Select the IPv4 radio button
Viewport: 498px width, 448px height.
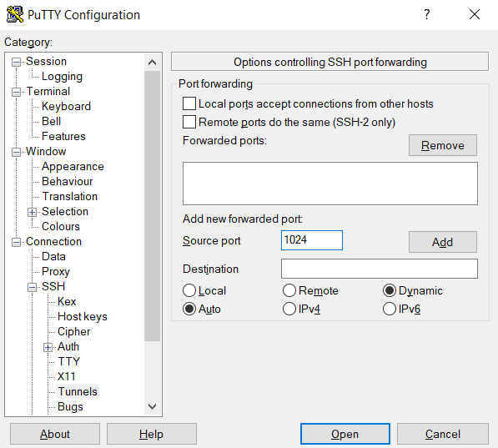click(x=289, y=309)
